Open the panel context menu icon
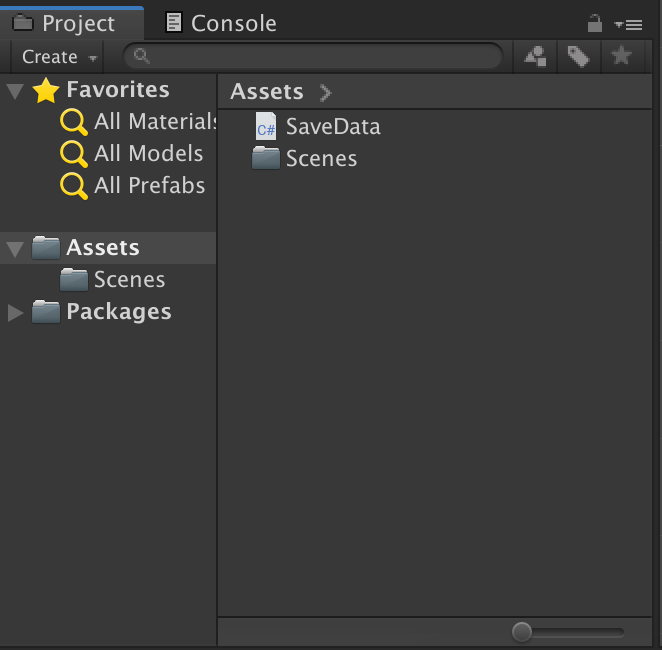The height and width of the screenshot is (650, 662). click(x=628, y=25)
